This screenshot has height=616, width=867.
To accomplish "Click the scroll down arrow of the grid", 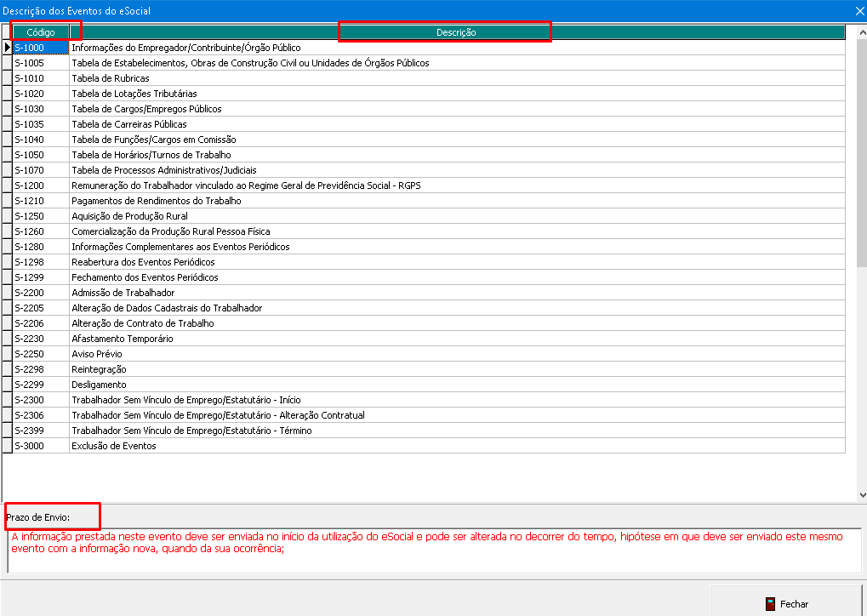I will [x=861, y=494].
